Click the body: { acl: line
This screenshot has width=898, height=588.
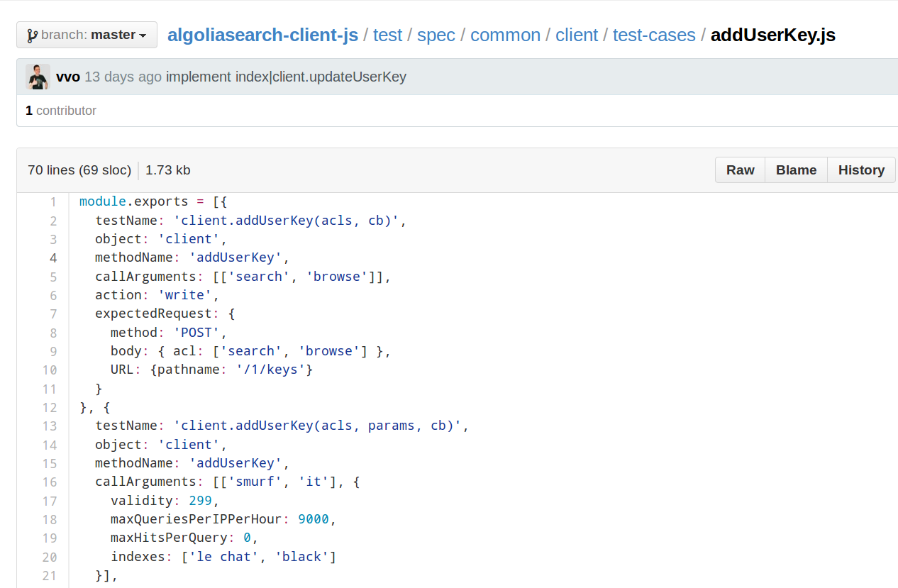tap(251, 351)
